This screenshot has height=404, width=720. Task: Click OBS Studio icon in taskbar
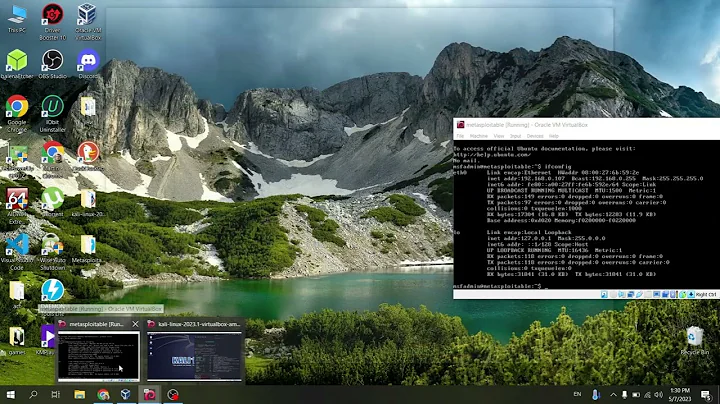tap(173, 394)
